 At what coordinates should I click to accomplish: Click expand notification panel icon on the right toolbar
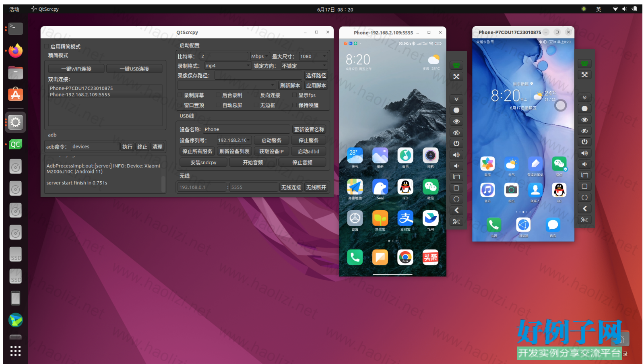(584, 97)
